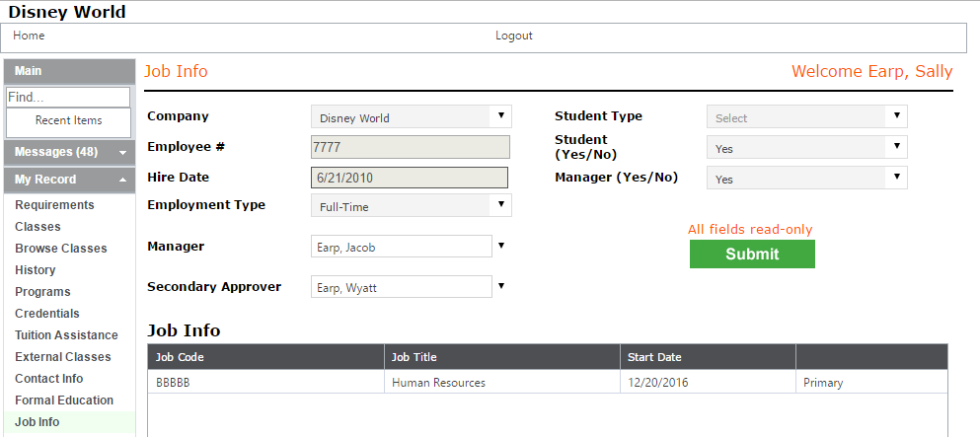Go to Browse Classes
The width and height of the screenshot is (980, 437).
(x=60, y=249)
